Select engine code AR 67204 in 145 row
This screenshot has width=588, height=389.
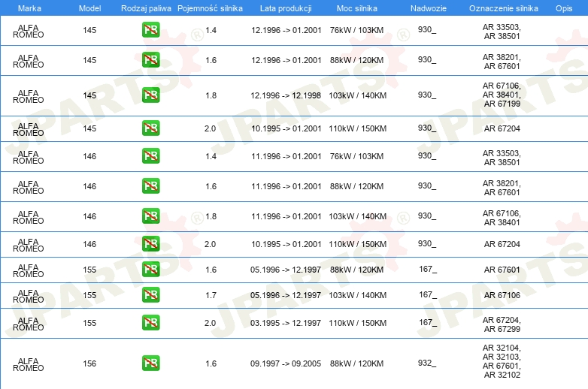pyautogui.click(x=502, y=128)
